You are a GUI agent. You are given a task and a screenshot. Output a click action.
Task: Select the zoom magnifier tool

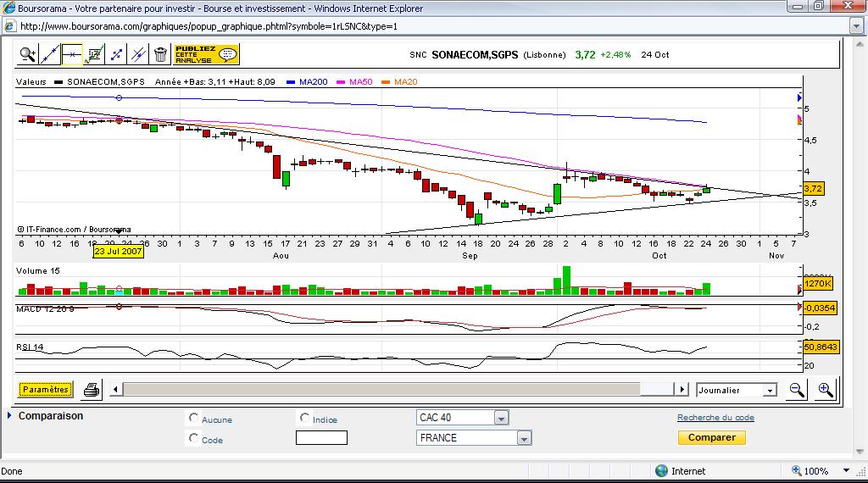point(28,54)
